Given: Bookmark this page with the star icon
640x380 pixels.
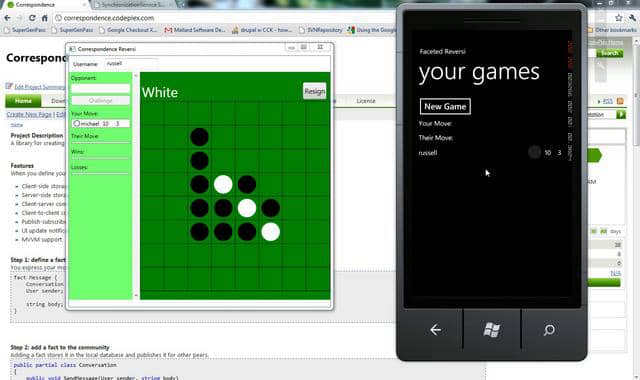Looking at the screenshot, I should point(619,18).
